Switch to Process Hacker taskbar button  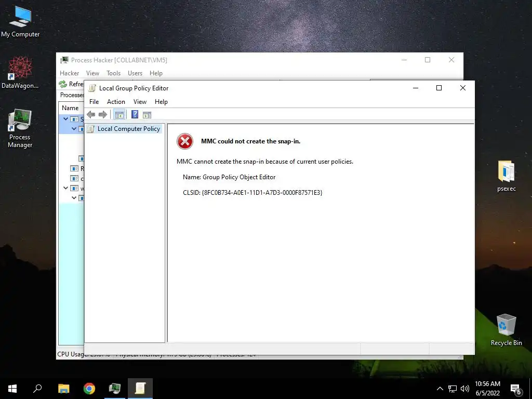pyautogui.click(x=115, y=389)
